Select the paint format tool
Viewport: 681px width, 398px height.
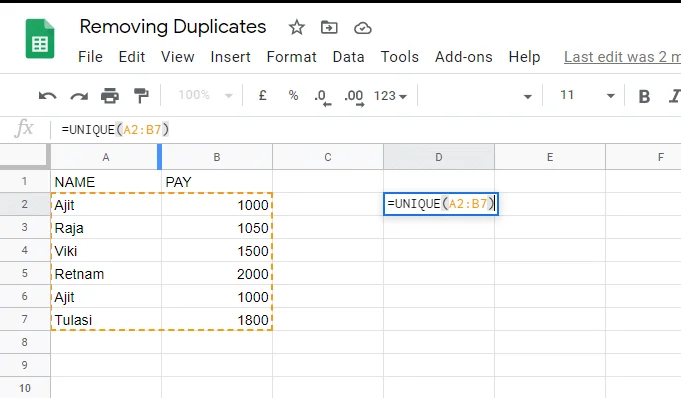click(x=141, y=96)
